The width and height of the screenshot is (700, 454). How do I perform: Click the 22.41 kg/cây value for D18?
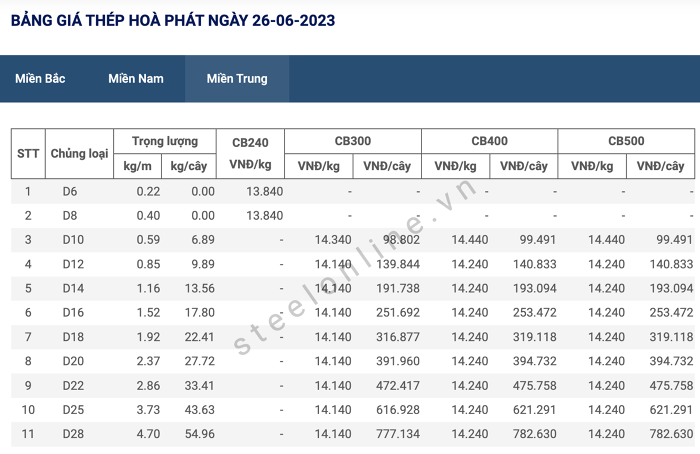pyautogui.click(x=200, y=337)
